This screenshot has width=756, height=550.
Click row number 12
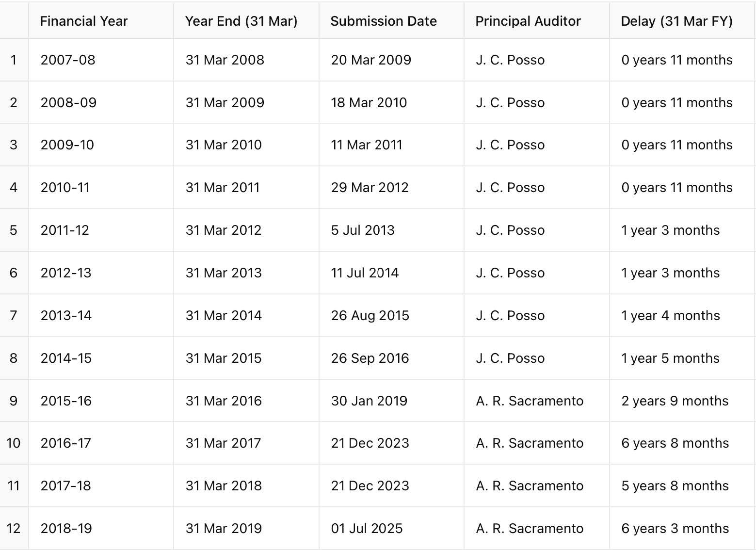pyautogui.click(x=14, y=529)
